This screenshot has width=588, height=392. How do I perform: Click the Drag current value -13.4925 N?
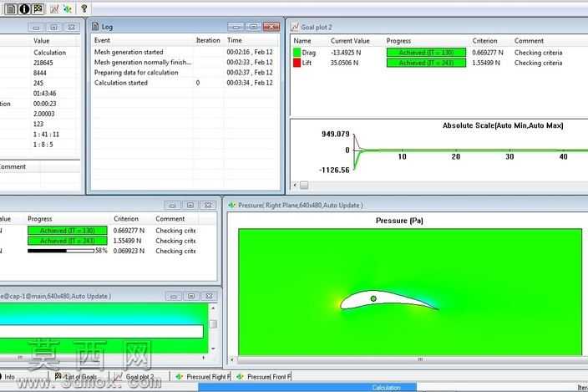click(346, 53)
